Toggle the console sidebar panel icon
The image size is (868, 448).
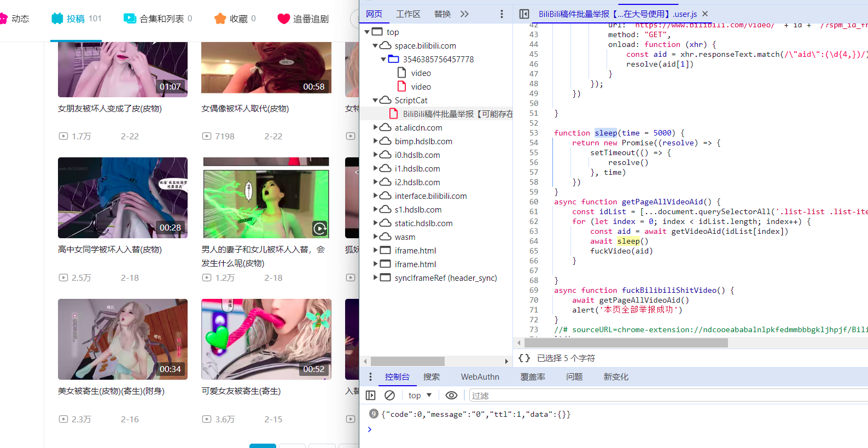370,395
